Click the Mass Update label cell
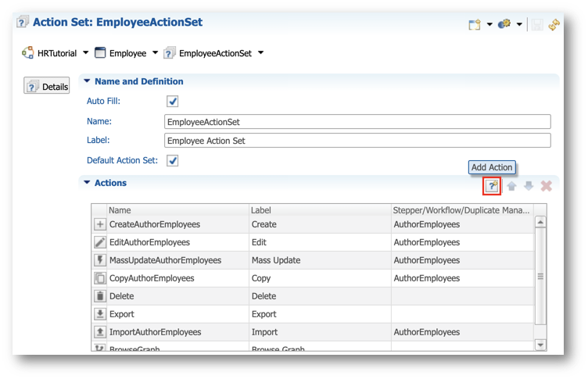 [321, 260]
